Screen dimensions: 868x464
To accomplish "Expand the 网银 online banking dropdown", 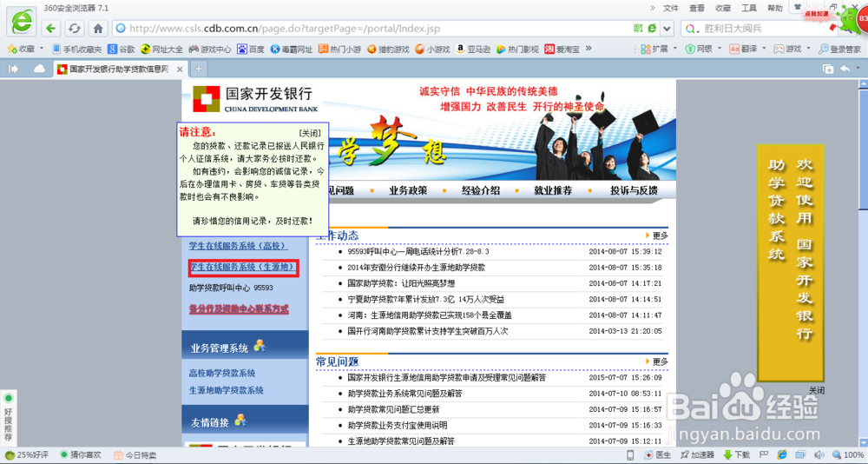I will click(x=719, y=49).
